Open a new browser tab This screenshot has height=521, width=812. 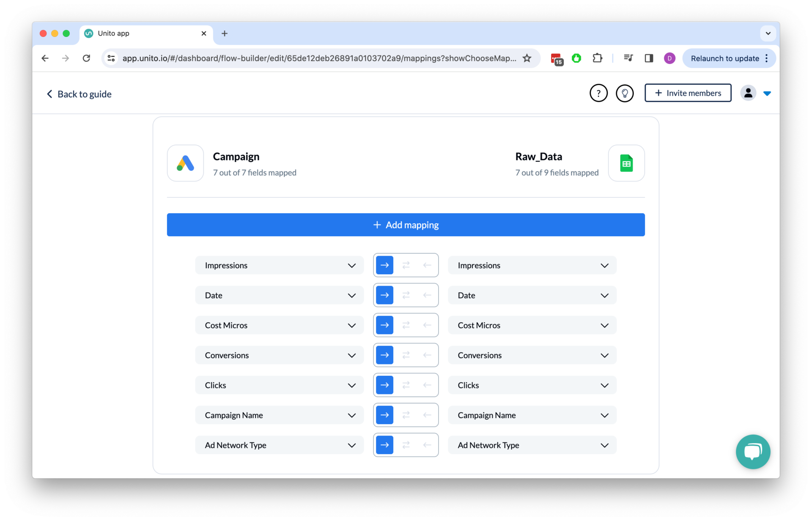225,33
